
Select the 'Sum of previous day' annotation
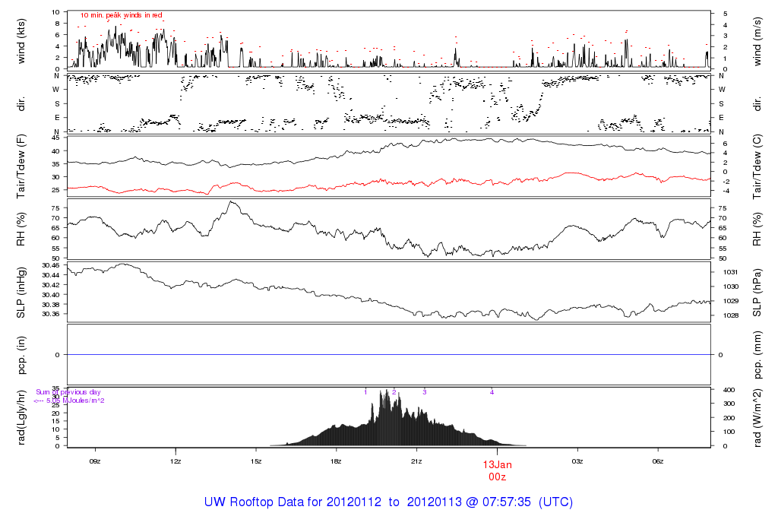pos(68,392)
